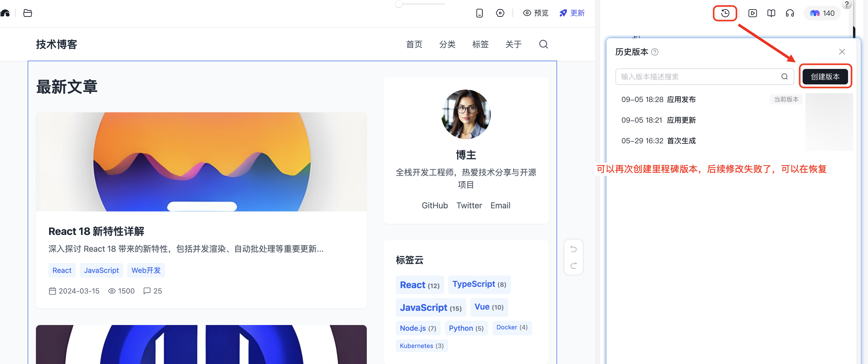
Task: Open the history version clock icon
Action: (725, 13)
